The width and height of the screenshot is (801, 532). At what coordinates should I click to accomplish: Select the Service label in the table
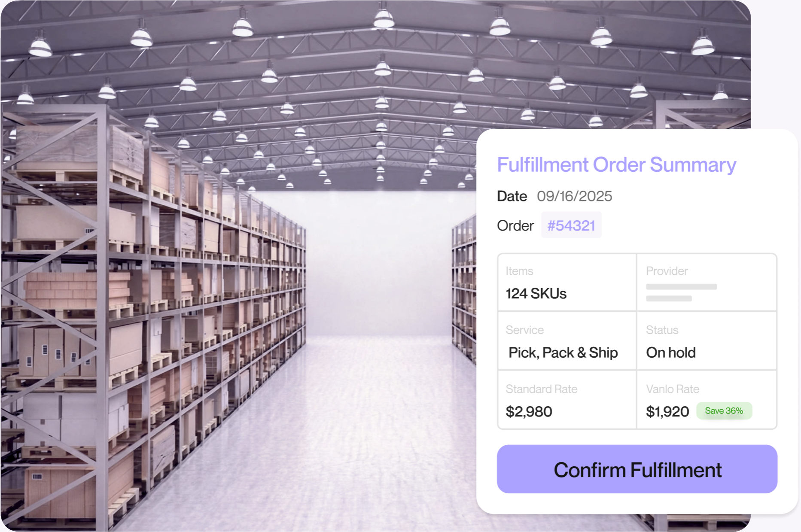coord(524,330)
